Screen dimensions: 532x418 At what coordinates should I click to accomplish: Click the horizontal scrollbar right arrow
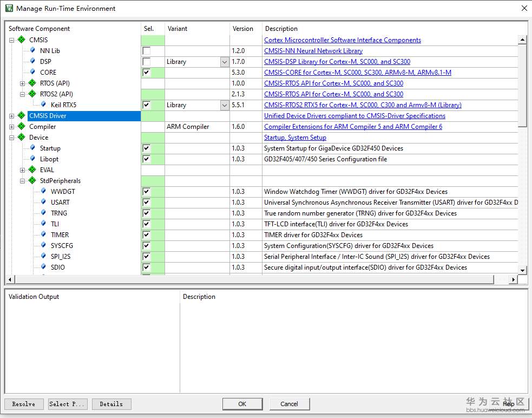click(x=514, y=279)
